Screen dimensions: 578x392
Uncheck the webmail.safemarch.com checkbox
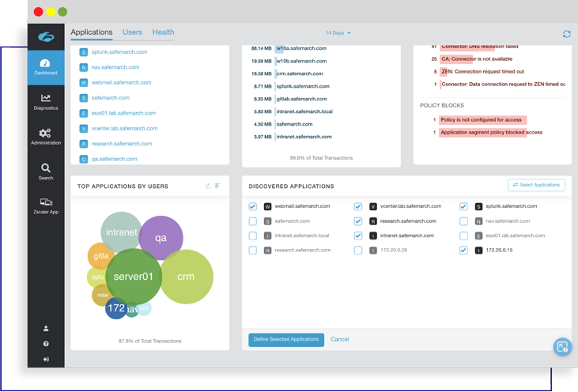click(253, 206)
